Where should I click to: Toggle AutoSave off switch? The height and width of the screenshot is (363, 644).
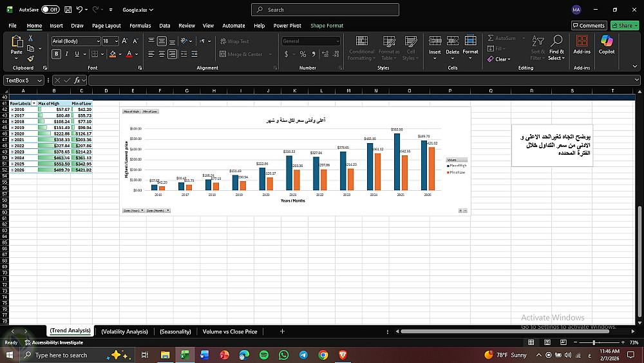[50, 10]
